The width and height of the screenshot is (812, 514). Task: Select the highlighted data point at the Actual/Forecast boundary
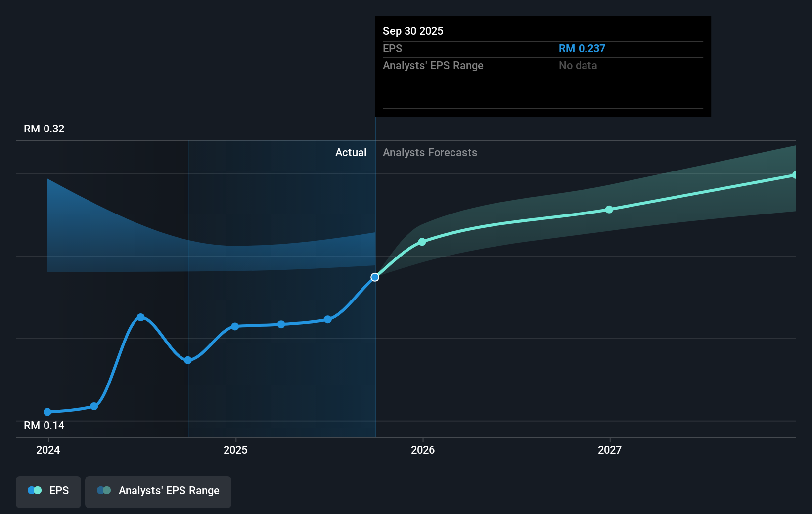(375, 277)
